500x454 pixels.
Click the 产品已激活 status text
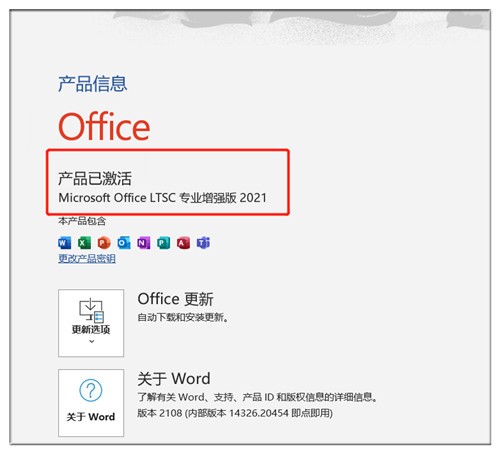95,178
